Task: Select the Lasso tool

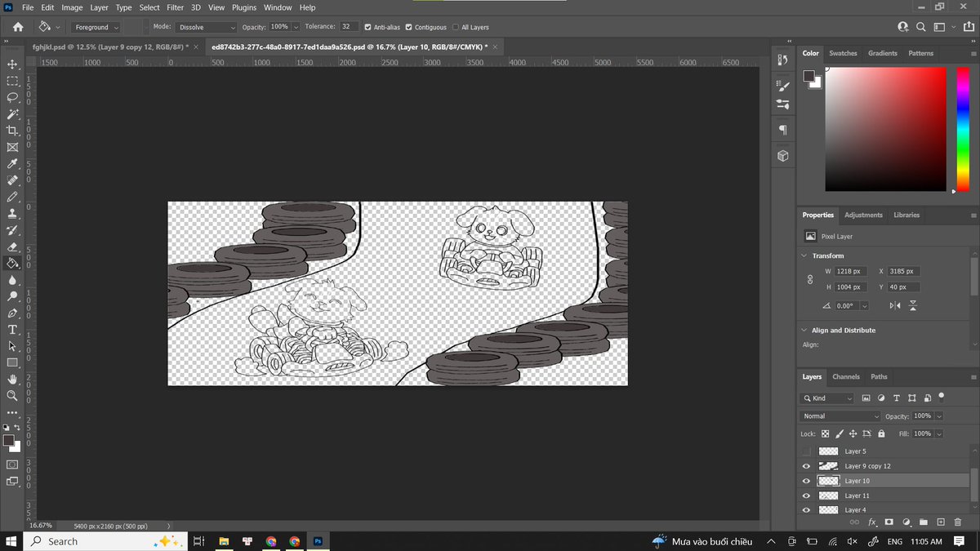Action: tap(12, 97)
